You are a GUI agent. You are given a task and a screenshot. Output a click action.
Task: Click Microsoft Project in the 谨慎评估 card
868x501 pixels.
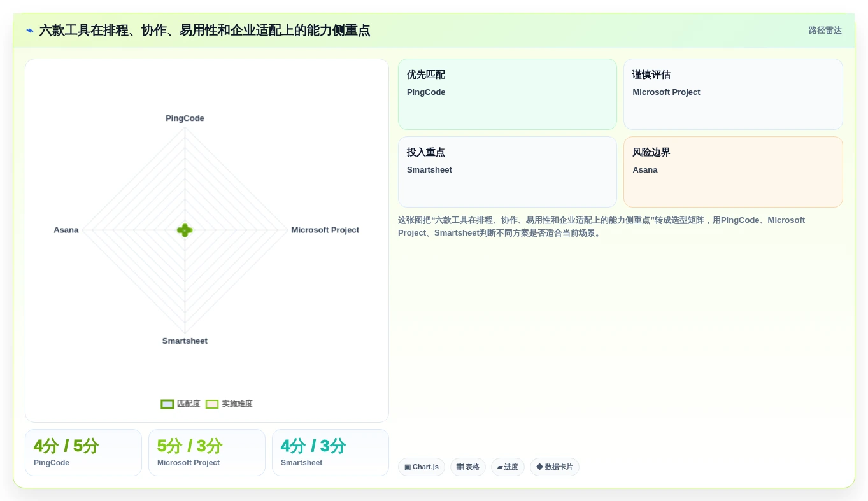pos(666,92)
